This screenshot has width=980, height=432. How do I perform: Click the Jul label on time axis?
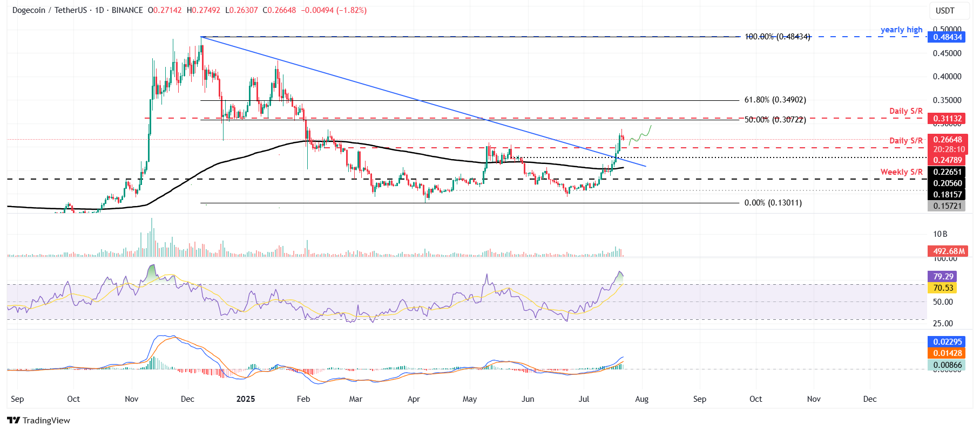click(x=584, y=399)
